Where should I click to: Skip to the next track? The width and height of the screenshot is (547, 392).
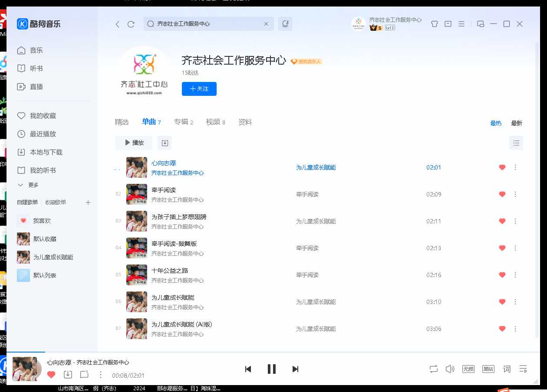tap(296, 369)
